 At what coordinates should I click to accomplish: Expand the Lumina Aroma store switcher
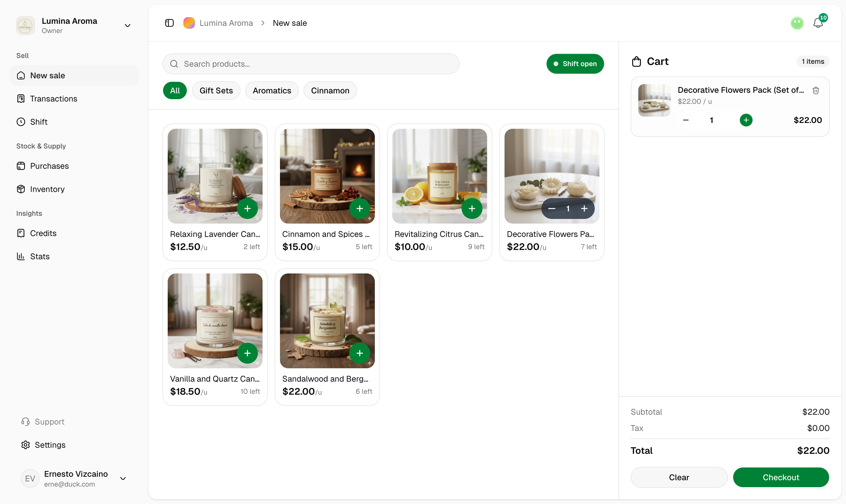[x=128, y=26]
